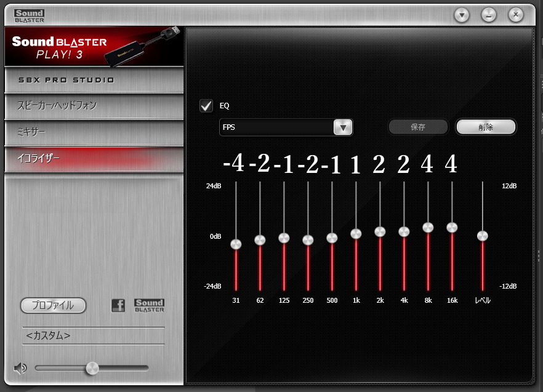Click the 4k band slider knob
This screenshot has height=392, width=543.
(404, 231)
